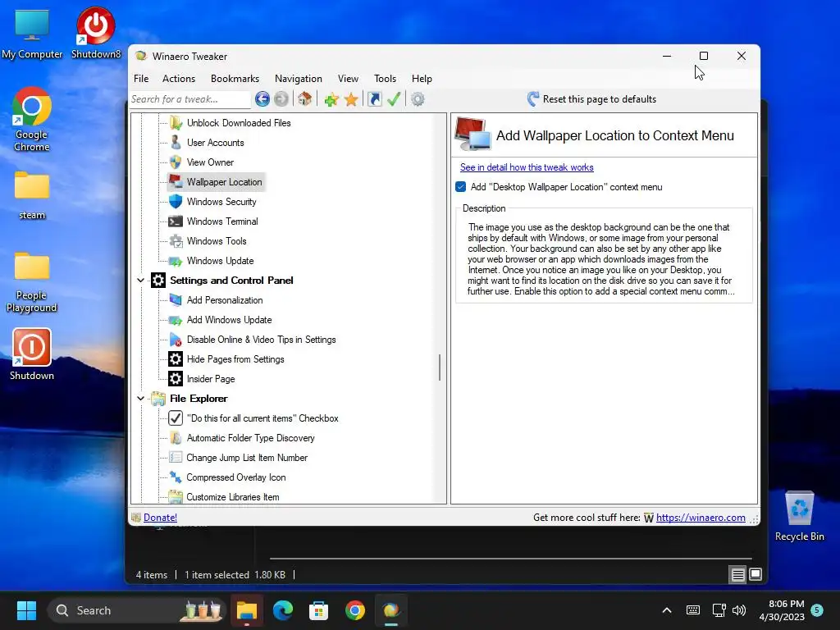Screen dimensions: 840x630
Task: Open File Explorer from the taskbar
Action: click(247, 610)
